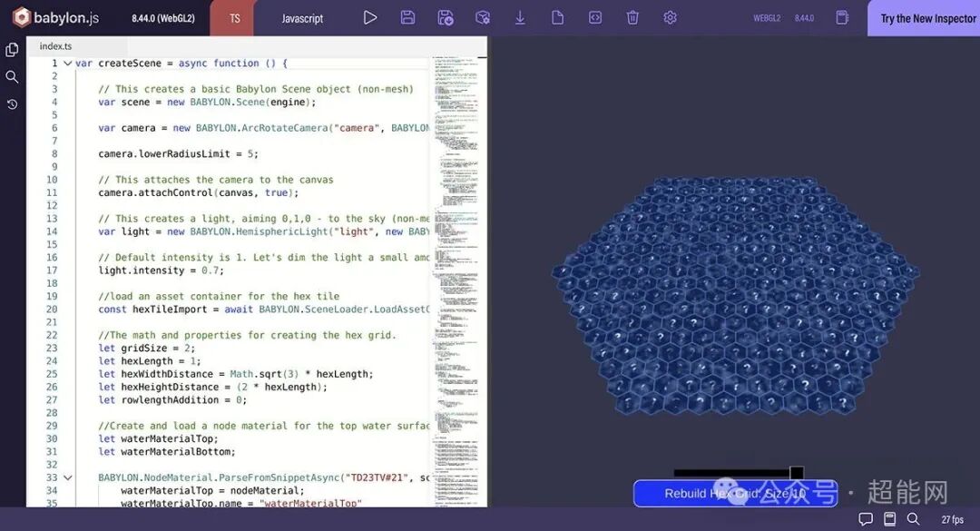The image size is (980, 531).
Task: Switch to the index.ts tab
Action: pos(56,45)
